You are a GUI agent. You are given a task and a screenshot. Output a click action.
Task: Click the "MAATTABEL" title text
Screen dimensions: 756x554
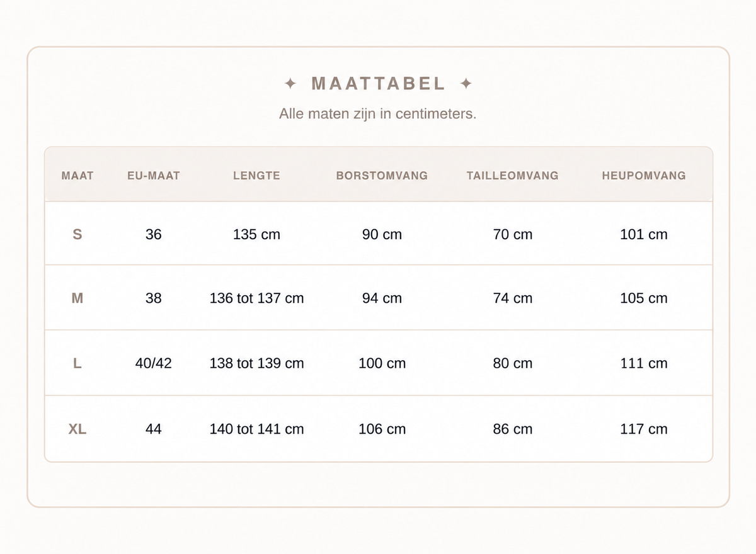point(378,84)
